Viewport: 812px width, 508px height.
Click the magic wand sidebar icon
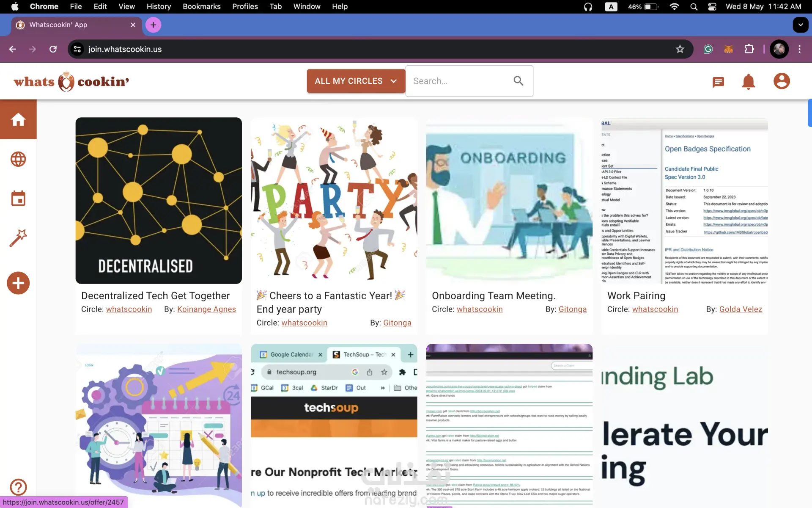(18, 238)
